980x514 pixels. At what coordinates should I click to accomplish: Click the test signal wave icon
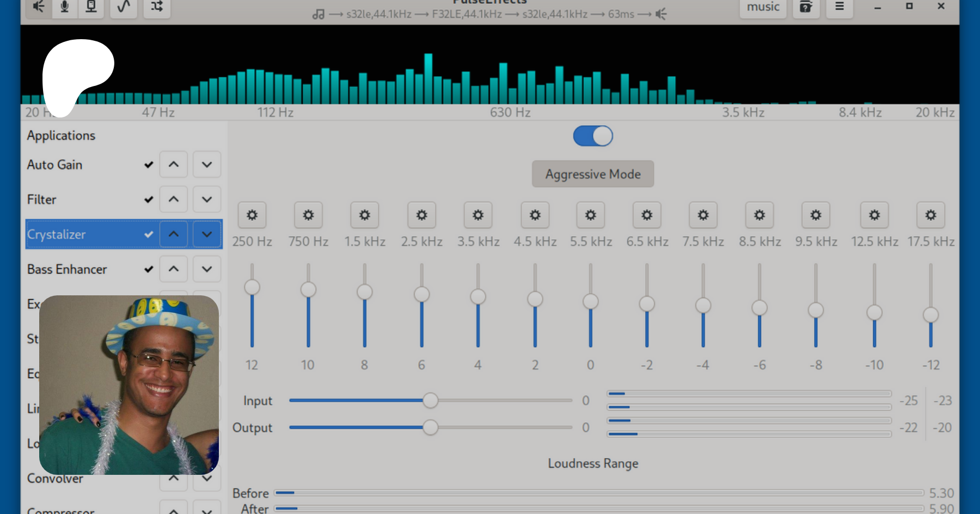tap(124, 7)
